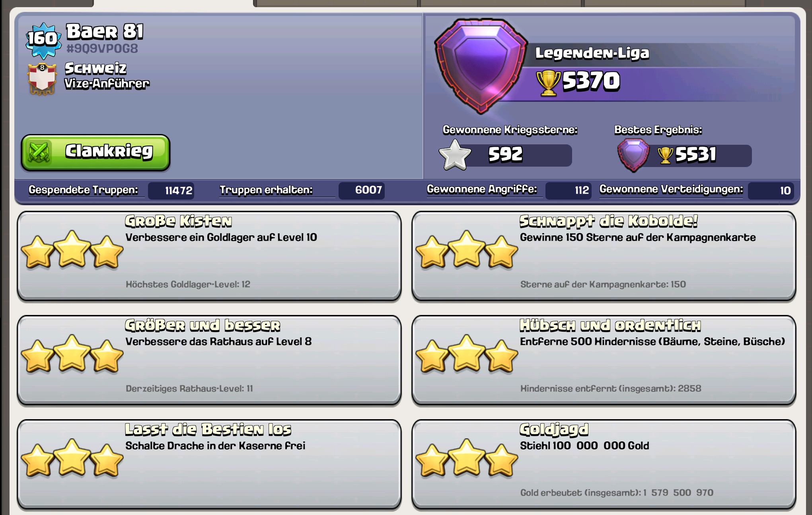
Task: Click the Goldjagd achievement card
Action: tap(604, 464)
